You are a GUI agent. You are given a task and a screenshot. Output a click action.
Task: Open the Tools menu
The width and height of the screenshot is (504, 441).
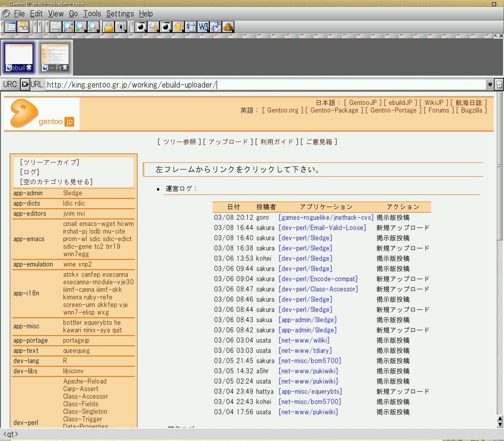(92, 13)
